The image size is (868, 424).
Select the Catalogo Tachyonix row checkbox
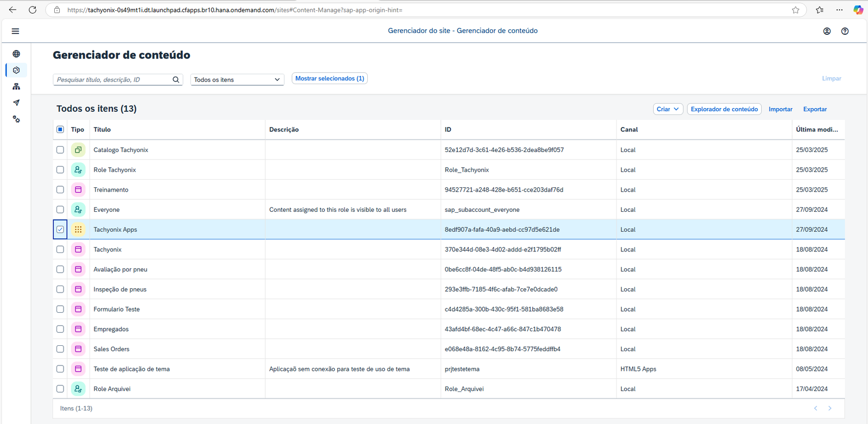(x=60, y=150)
